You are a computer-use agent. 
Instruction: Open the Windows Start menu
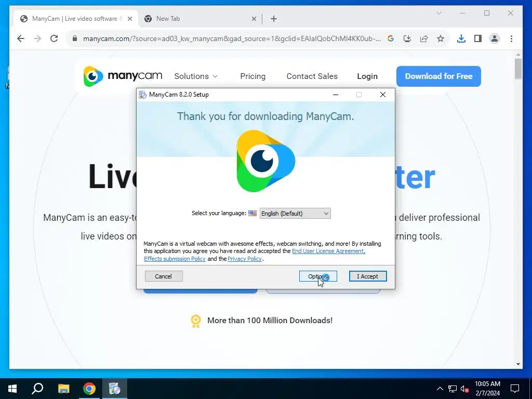[x=12, y=389]
